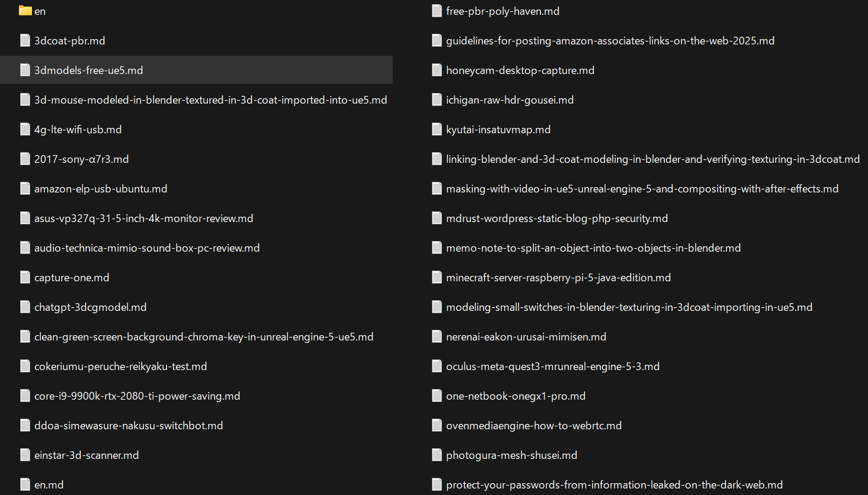Select 2017-sony-α7r3.md file name

tap(82, 159)
